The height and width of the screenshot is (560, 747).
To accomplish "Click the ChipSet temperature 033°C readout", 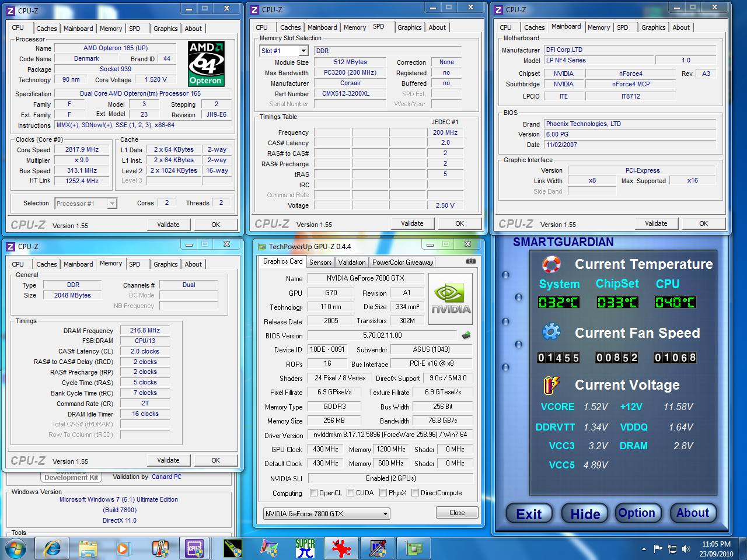I will [617, 302].
